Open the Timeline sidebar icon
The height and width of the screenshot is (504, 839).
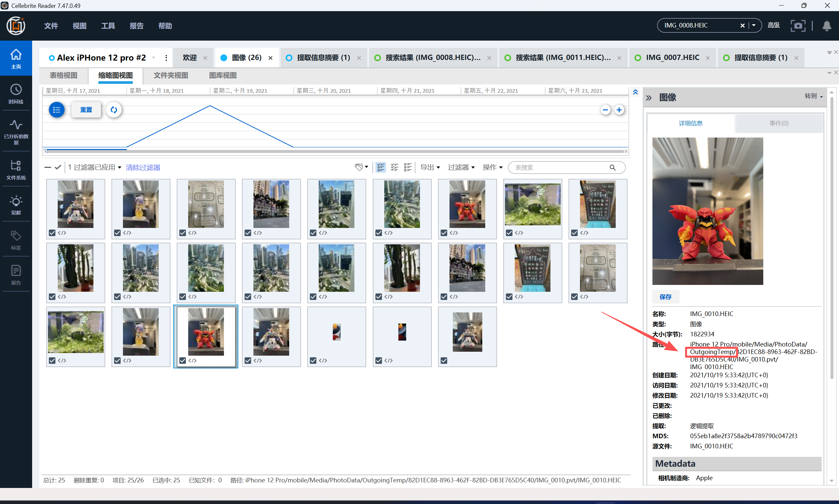point(16,94)
